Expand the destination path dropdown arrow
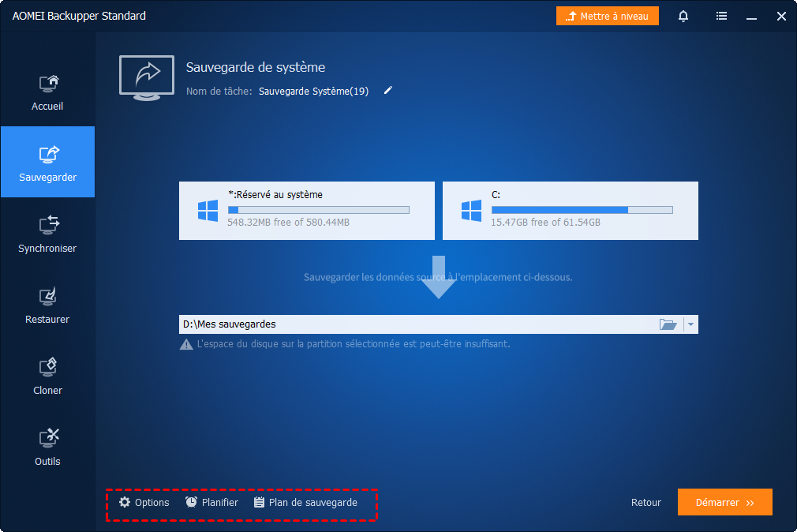The height and width of the screenshot is (532, 797). 690,324
